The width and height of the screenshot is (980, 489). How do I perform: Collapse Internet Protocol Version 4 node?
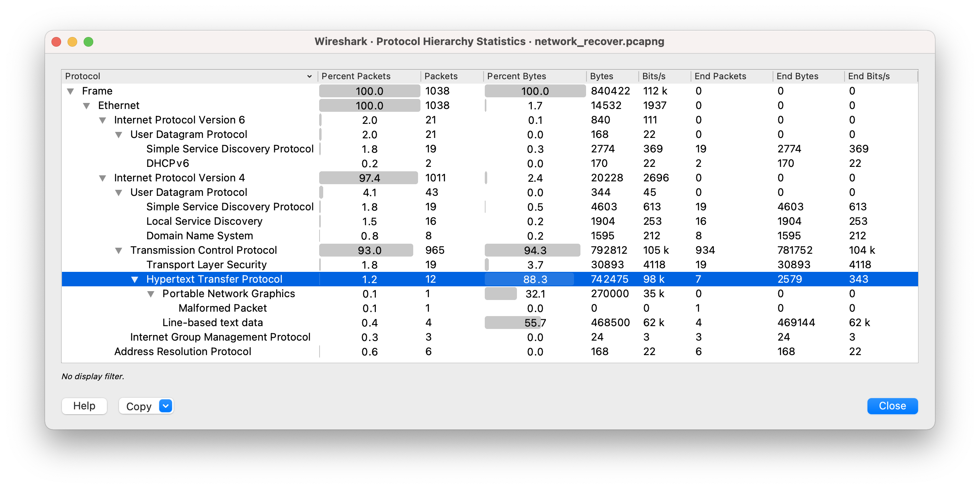103,178
